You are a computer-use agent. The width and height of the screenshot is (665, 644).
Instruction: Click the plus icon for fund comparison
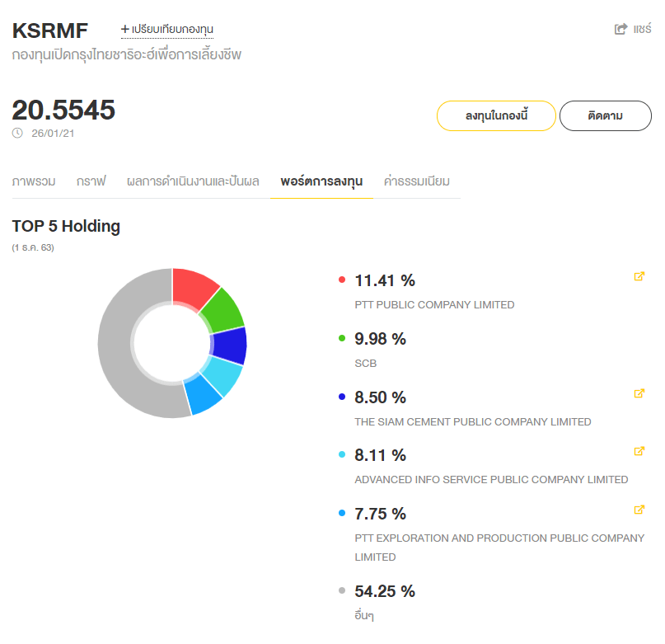coord(125,29)
